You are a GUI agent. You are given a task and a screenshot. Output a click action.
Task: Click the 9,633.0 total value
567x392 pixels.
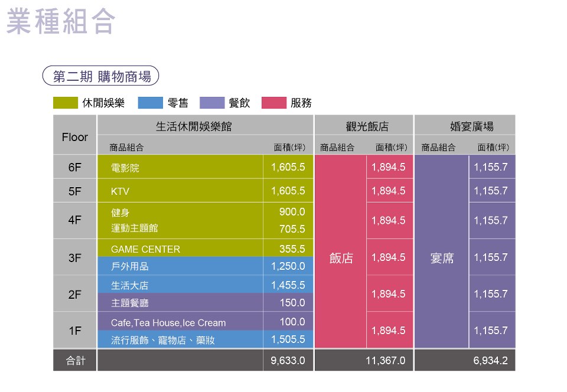pyautogui.click(x=288, y=360)
